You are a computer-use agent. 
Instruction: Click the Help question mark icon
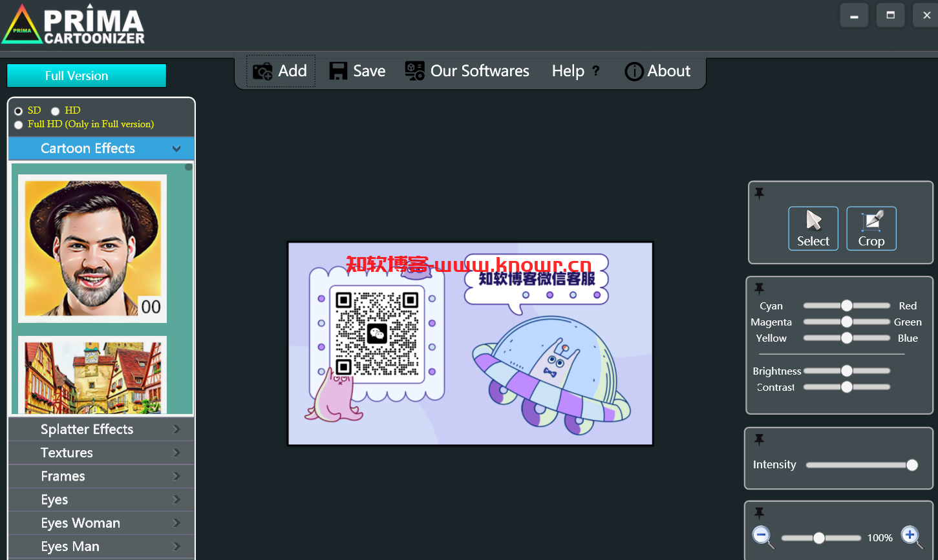point(595,70)
